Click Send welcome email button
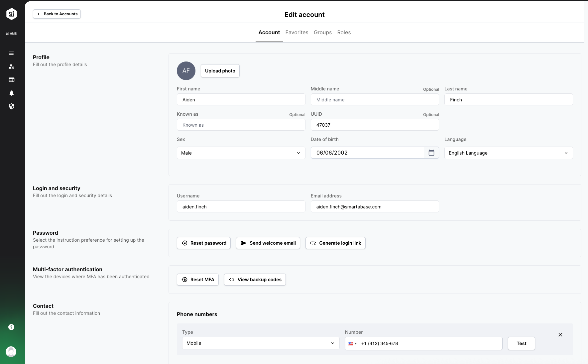Viewport: 588px width, 364px height. coord(268,243)
